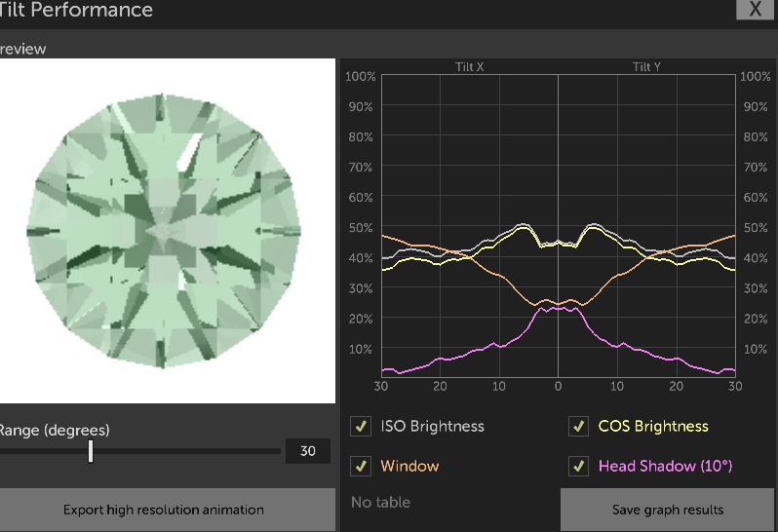
Task: Click the No table status text
Action: click(x=380, y=503)
